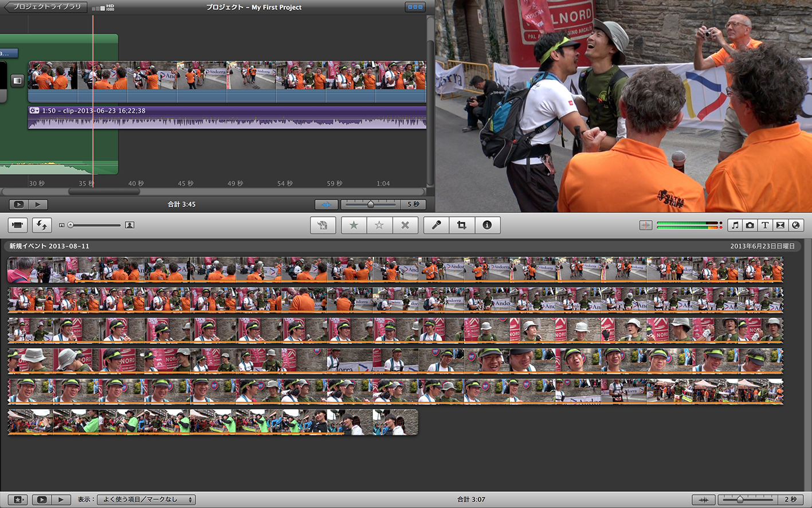Swap events and projects areas

tap(41, 225)
